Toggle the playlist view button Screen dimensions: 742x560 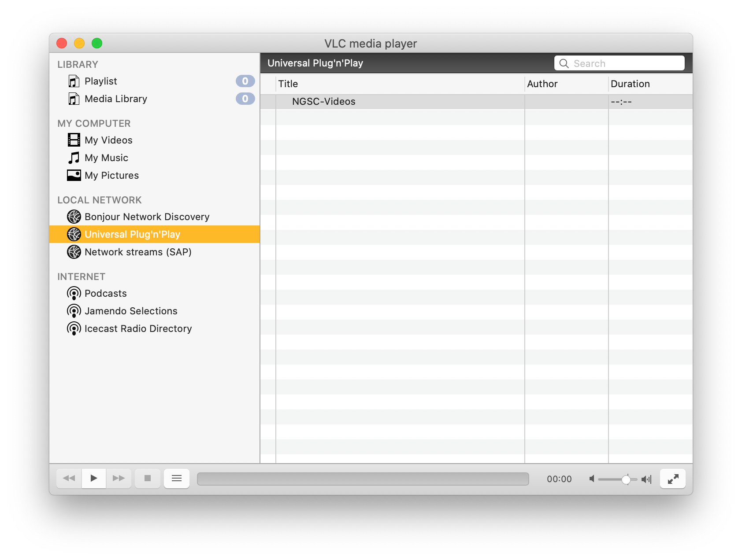pos(177,479)
